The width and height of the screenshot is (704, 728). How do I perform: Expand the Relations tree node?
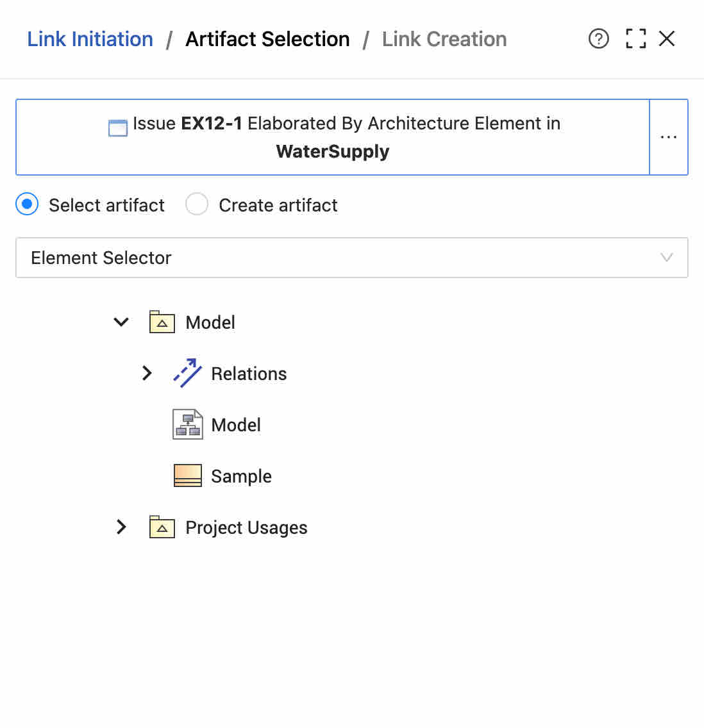pos(147,373)
